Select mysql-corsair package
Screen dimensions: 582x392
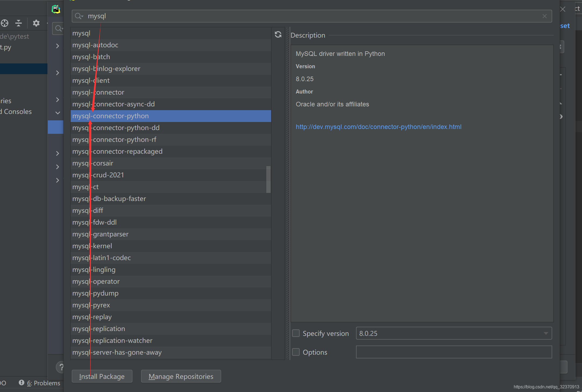click(x=171, y=163)
